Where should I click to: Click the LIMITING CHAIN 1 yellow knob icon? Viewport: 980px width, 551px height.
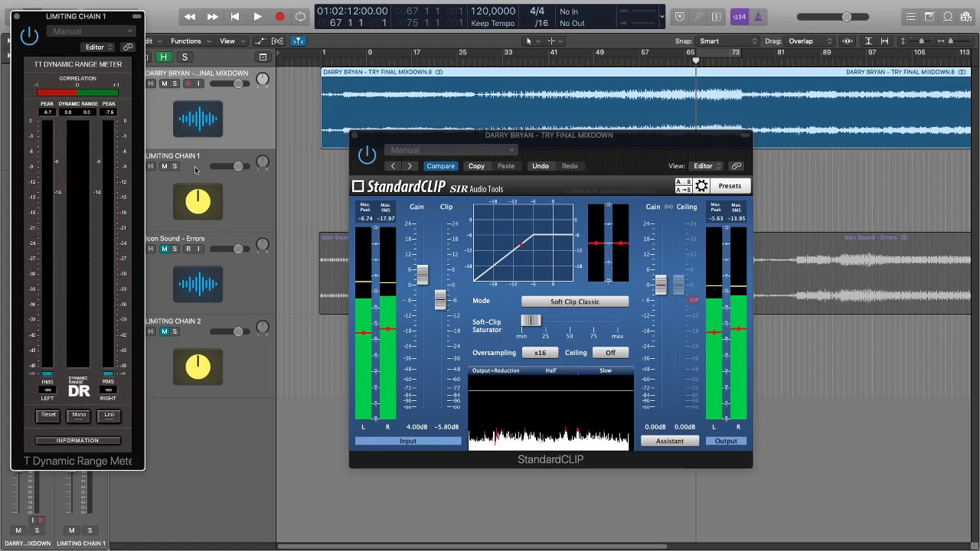pyautogui.click(x=198, y=201)
